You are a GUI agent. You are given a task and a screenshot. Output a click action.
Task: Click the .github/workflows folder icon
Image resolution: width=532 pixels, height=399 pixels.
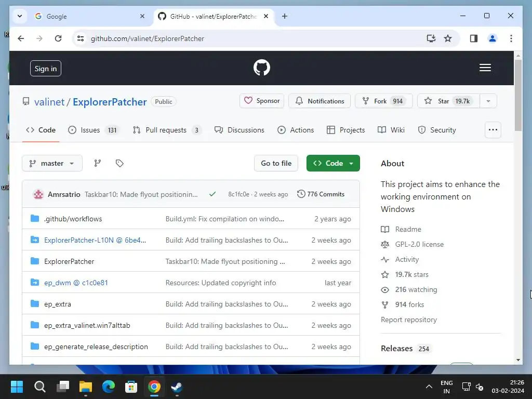[x=35, y=219]
